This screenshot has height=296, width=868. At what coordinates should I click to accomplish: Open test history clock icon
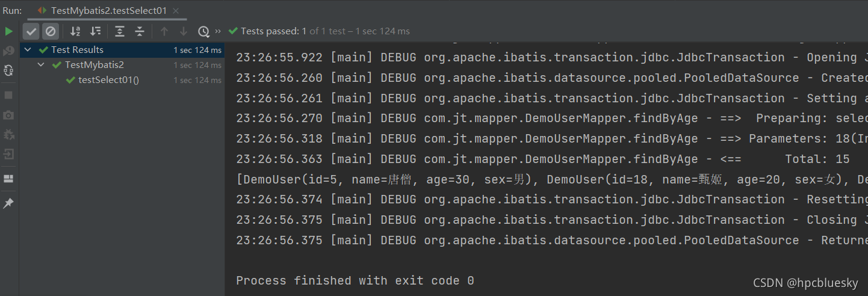click(x=203, y=31)
